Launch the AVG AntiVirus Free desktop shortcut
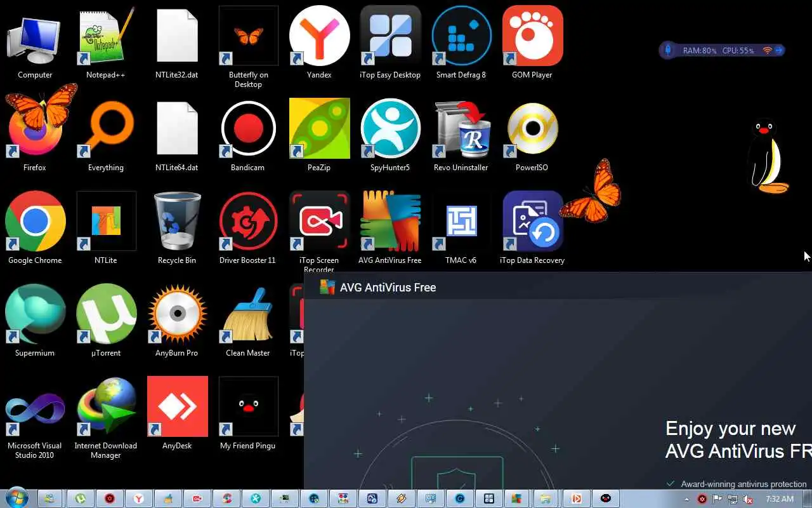 [390, 228]
